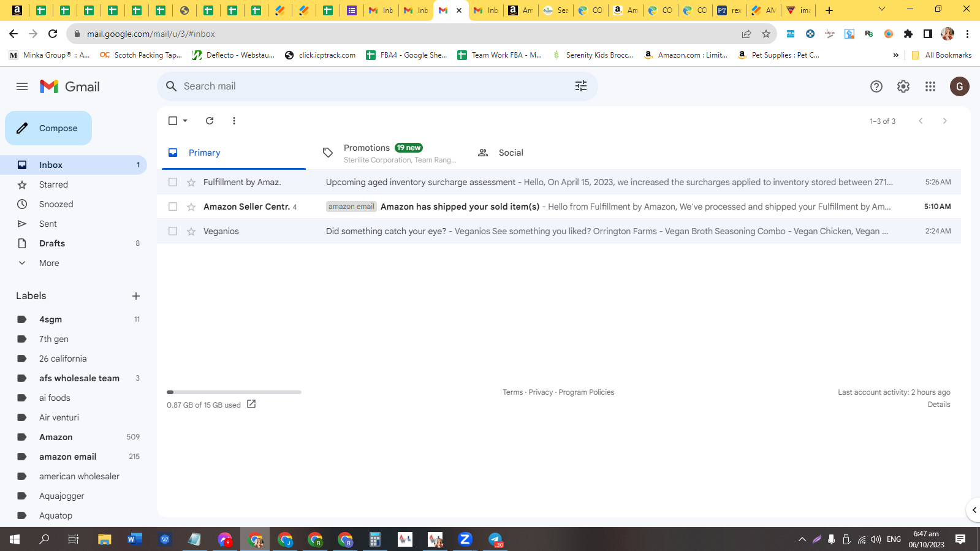Viewport: 980px width, 551px height.
Task: Open a new browser tab
Action: click(x=829, y=10)
